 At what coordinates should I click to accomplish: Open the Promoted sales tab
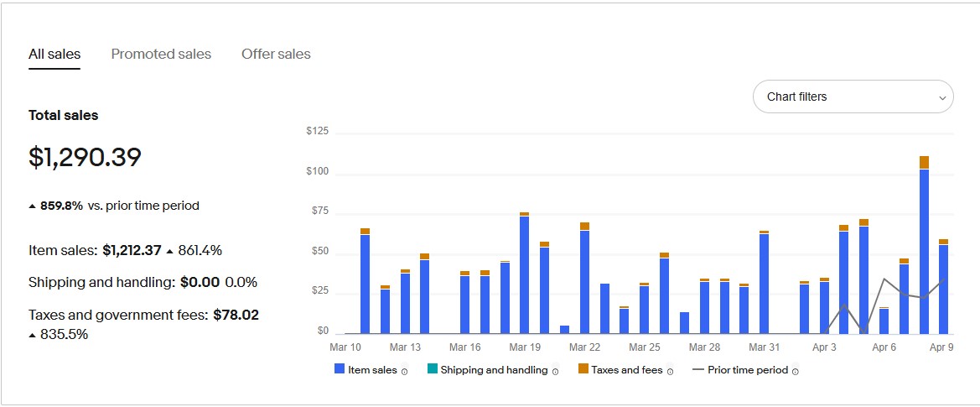[161, 55]
